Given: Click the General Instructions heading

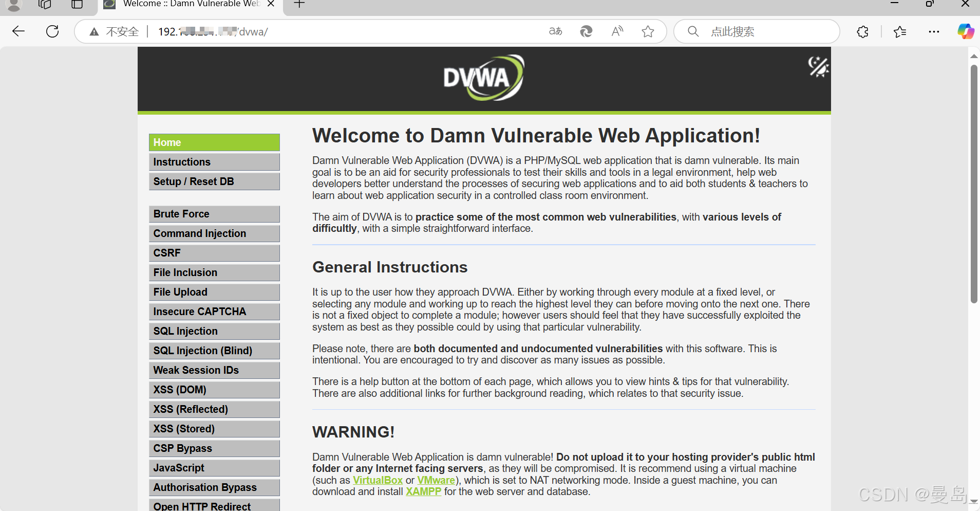Looking at the screenshot, I should coord(390,267).
